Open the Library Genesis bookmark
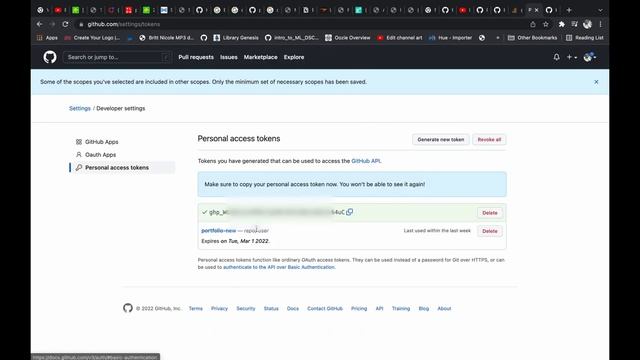The image size is (640, 360). coord(236,38)
